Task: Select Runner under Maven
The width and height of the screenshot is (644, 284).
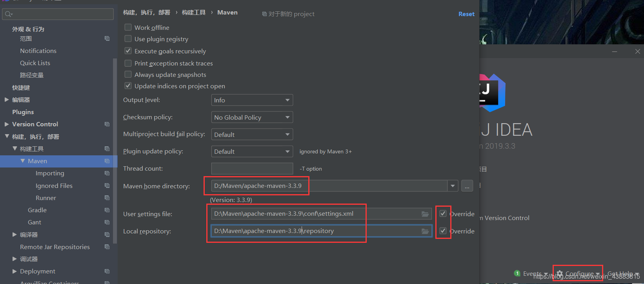Action: (45, 198)
